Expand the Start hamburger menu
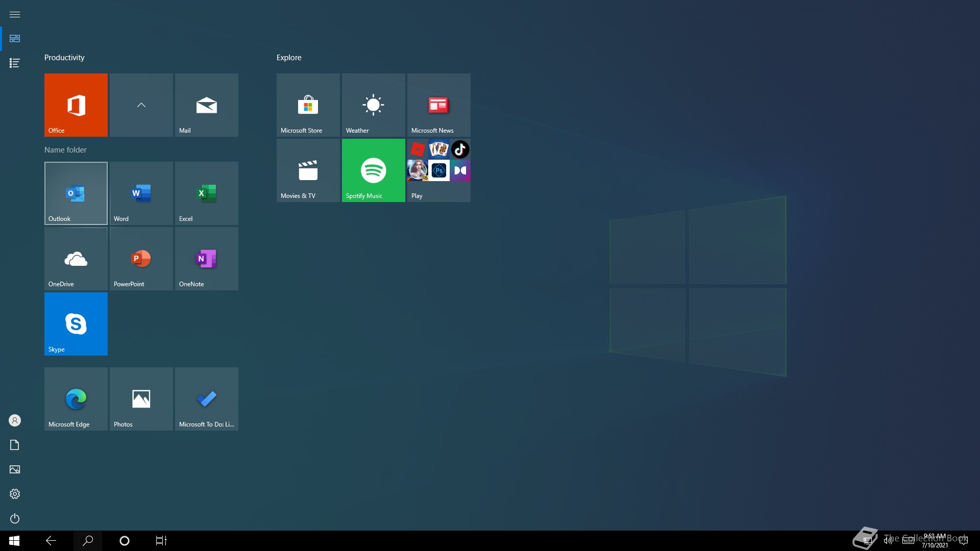Image resolution: width=980 pixels, height=551 pixels. tap(15, 14)
